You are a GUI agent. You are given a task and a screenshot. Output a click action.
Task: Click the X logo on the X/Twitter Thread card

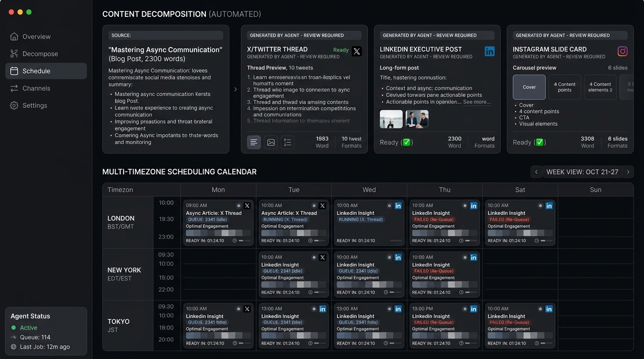point(357,51)
